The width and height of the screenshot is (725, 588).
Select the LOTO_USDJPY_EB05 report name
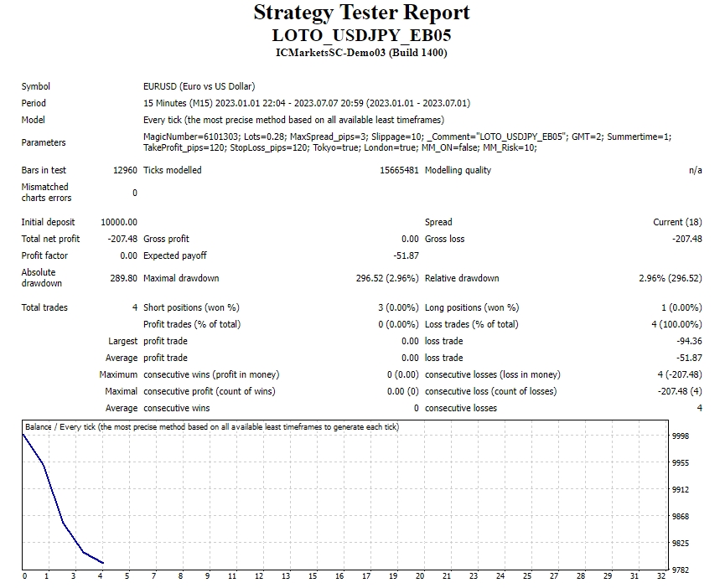point(362,35)
